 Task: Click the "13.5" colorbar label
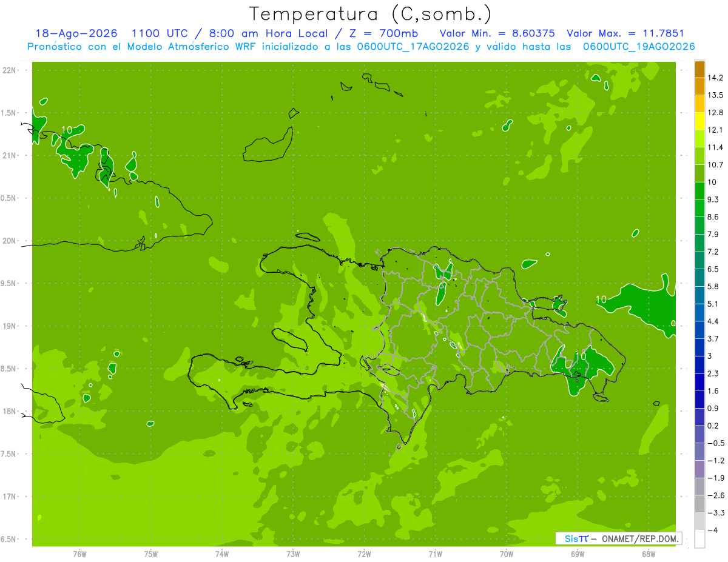click(x=715, y=95)
